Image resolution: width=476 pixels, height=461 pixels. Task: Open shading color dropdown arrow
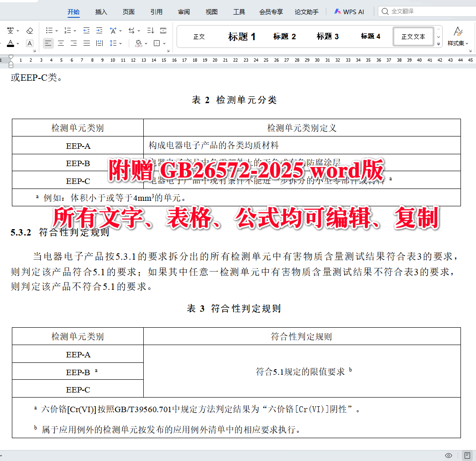[x=146, y=43]
